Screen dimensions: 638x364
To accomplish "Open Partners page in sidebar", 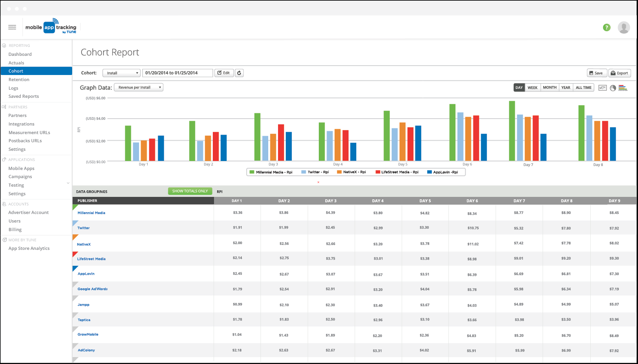I will click(18, 115).
